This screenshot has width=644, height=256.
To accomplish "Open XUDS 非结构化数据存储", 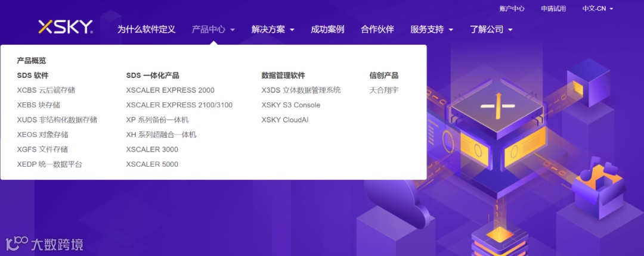I will tap(57, 120).
